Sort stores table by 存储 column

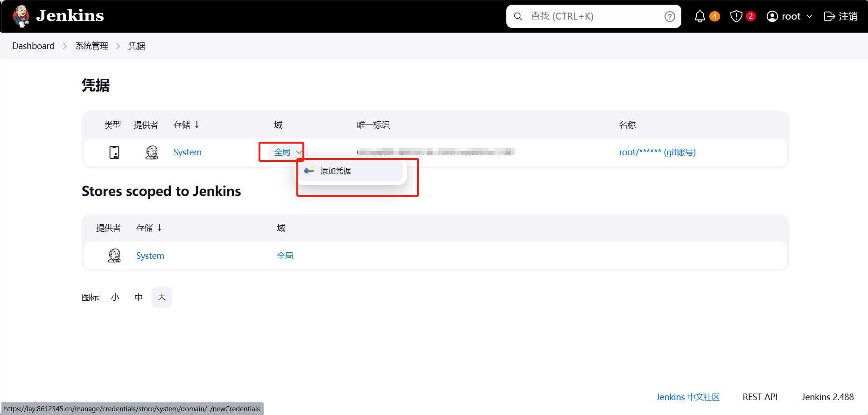pyautogui.click(x=149, y=228)
